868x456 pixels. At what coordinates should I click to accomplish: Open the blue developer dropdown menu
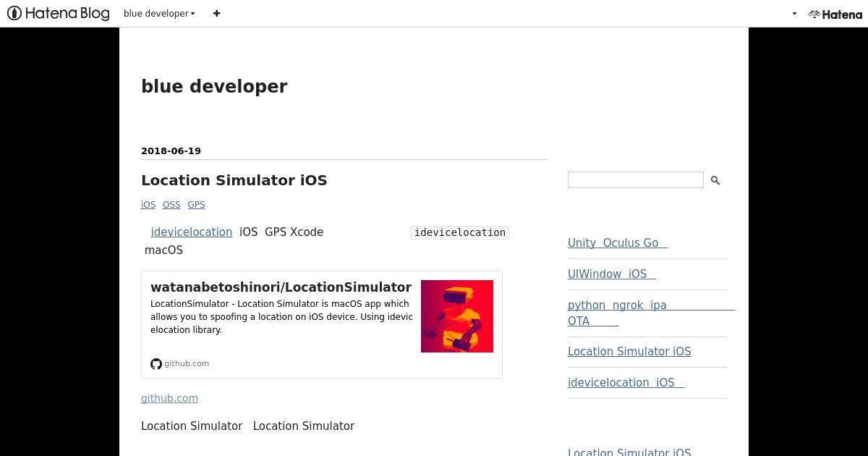(159, 13)
